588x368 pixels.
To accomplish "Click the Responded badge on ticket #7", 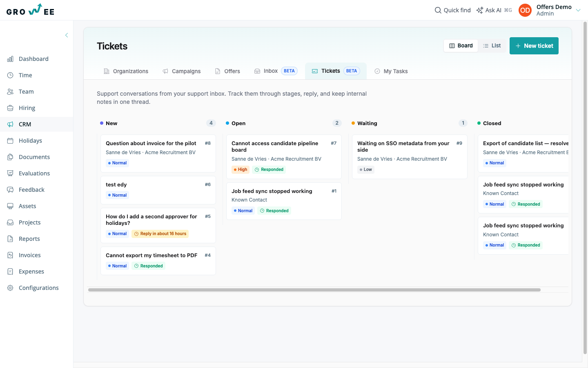I will (x=269, y=170).
